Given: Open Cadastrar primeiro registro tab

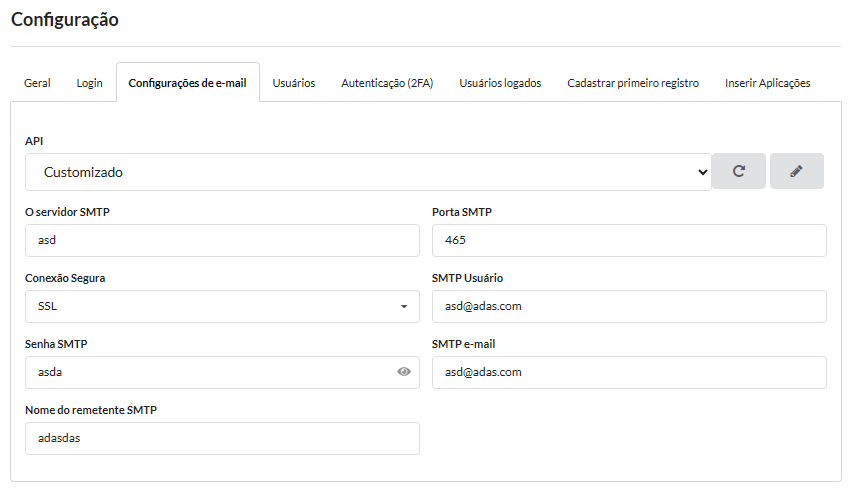Looking at the screenshot, I should pyautogui.click(x=633, y=83).
